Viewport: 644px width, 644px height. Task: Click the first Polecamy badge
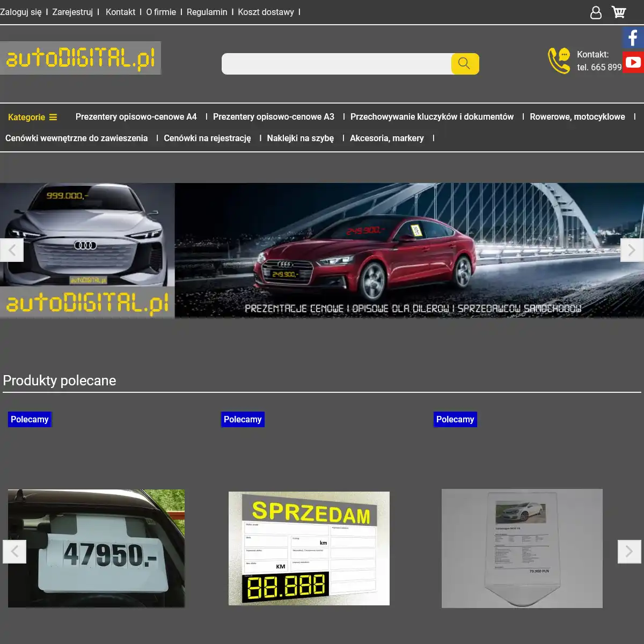point(30,419)
